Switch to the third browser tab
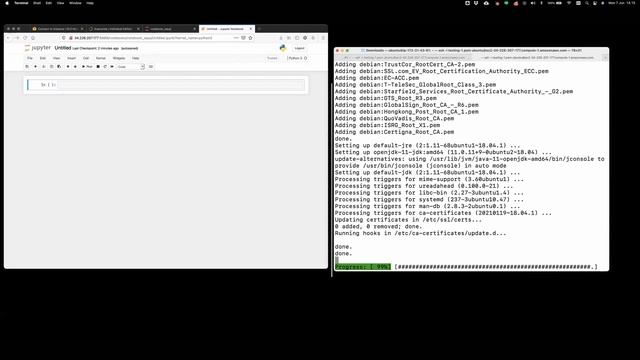The image size is (640, 360). click(170, 29)
